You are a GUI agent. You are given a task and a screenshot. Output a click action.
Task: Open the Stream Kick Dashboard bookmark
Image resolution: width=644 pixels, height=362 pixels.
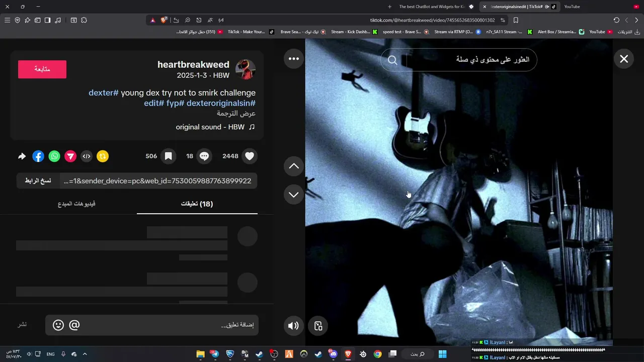pos(354,32)
